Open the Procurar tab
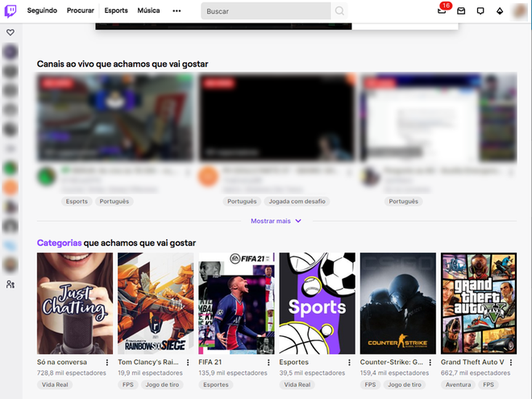 click(81, 10)
